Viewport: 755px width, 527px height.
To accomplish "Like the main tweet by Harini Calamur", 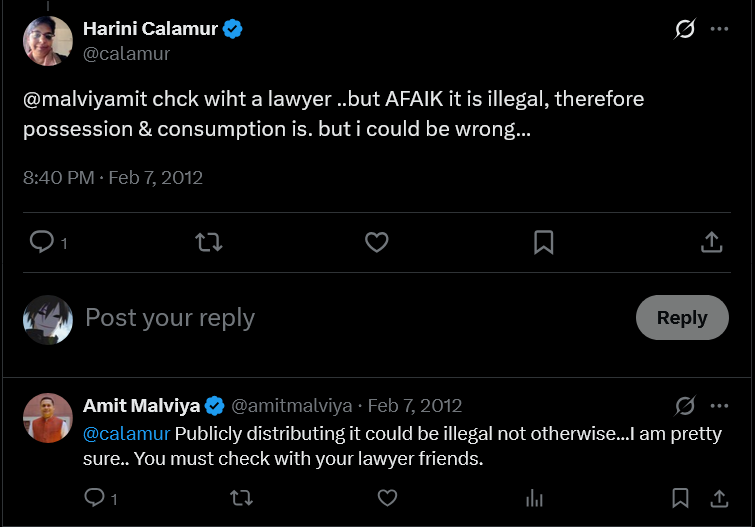I will (x=377, y=242).
